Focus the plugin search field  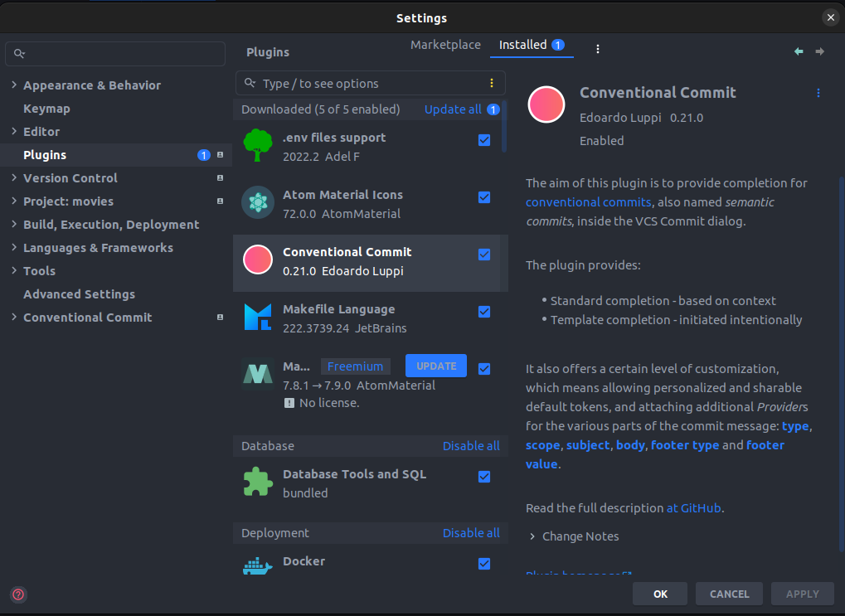(370, 83)
